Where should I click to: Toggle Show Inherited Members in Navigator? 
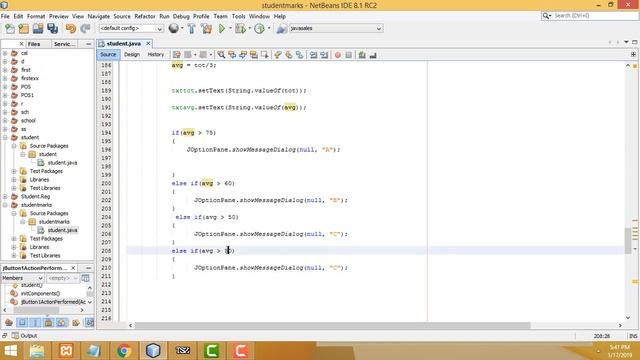(x=9, y=323)
